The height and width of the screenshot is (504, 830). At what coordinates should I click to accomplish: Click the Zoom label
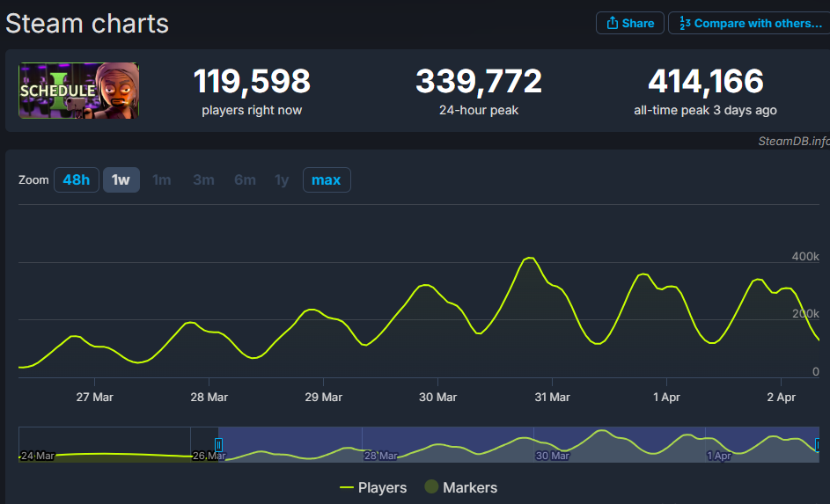pyautogui.click(x=33, y=179)
